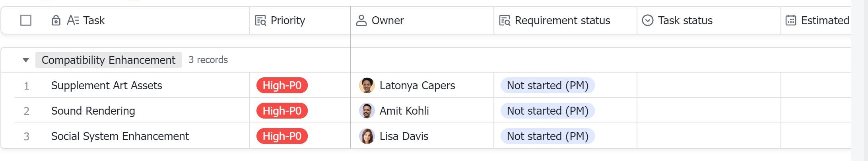Select row number 1 of the table
Screen dimensions: 868x161
click(x=27, y=86)
